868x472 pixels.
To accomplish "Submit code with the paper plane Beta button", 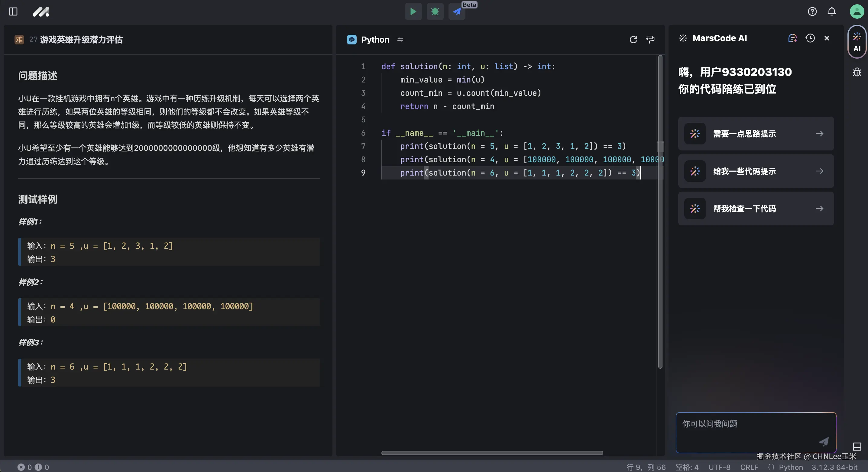I will [x=457, y=12].
